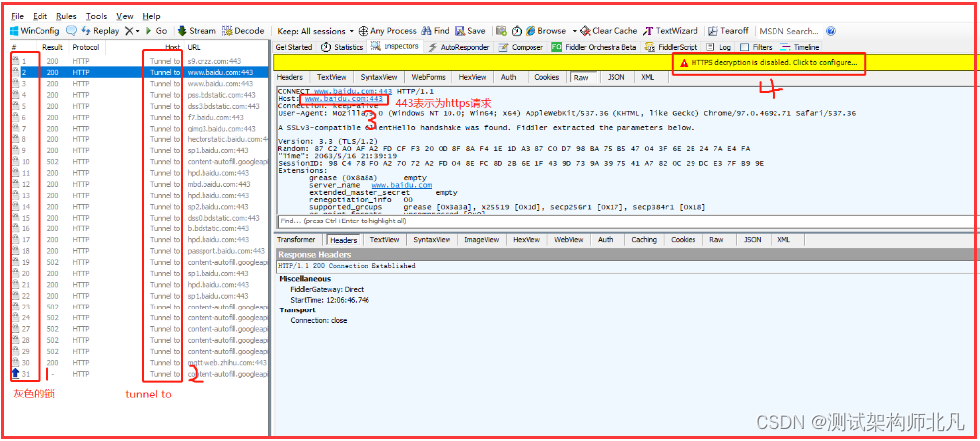This screenshot has height=441, width=980.
Task: Click server_name www.baidu.com link
Action: tap(401, 185)
